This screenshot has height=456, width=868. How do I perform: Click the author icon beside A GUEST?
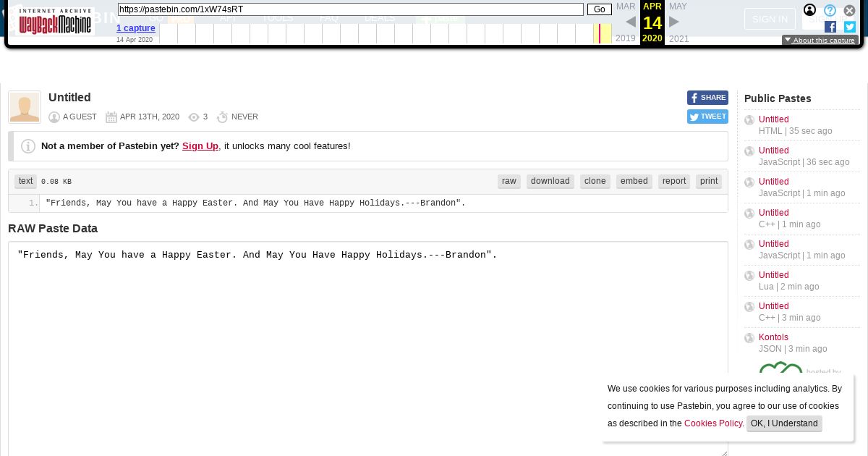54,117
